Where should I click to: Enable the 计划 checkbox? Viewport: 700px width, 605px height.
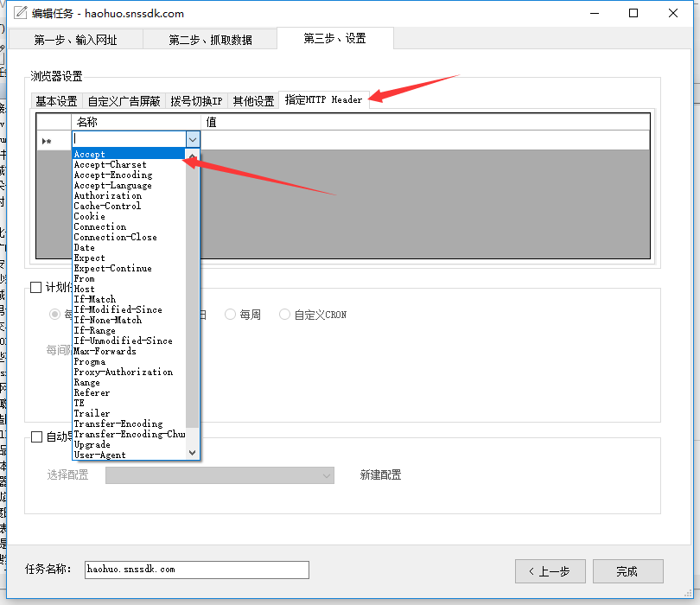click(x=35, y=289)
